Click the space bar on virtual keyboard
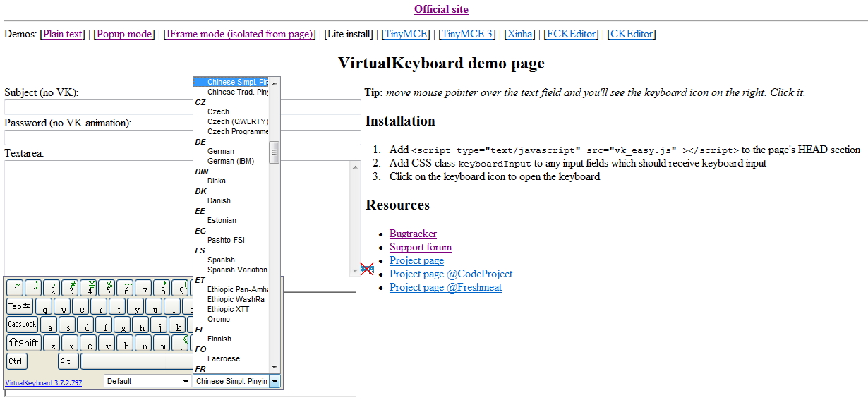Screen dimensions: 868x405 coord(137,361)
